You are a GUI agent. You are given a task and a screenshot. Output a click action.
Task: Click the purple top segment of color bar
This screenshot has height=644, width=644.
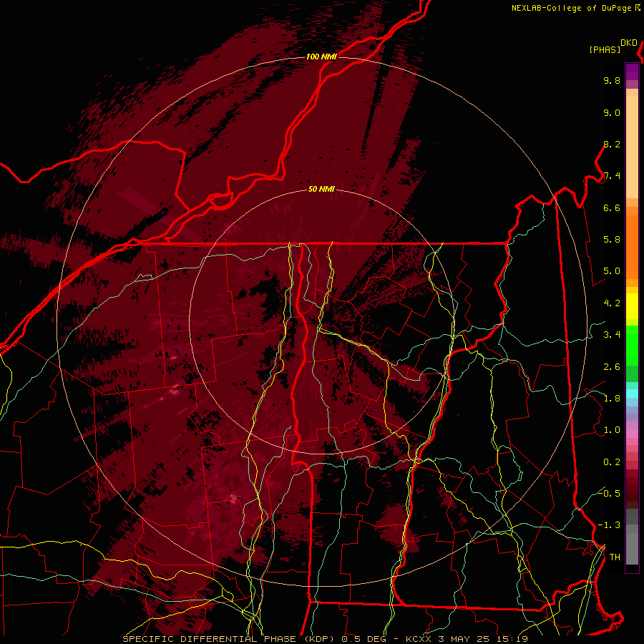point(632,72)
